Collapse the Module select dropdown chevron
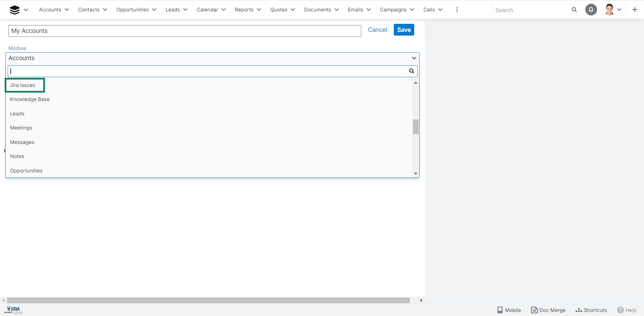644x316 pixels. pos(414,58)
